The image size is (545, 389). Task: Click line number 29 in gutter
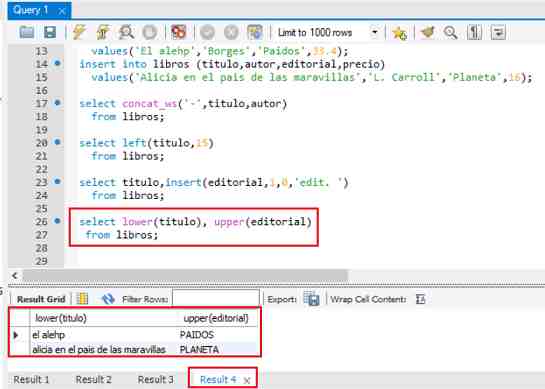(41, 261)
